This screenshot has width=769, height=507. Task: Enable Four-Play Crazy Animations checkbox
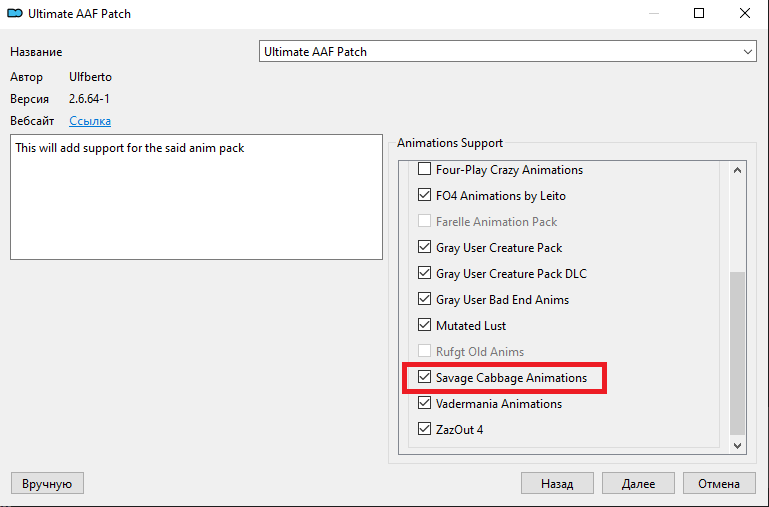tap(424, 170)
